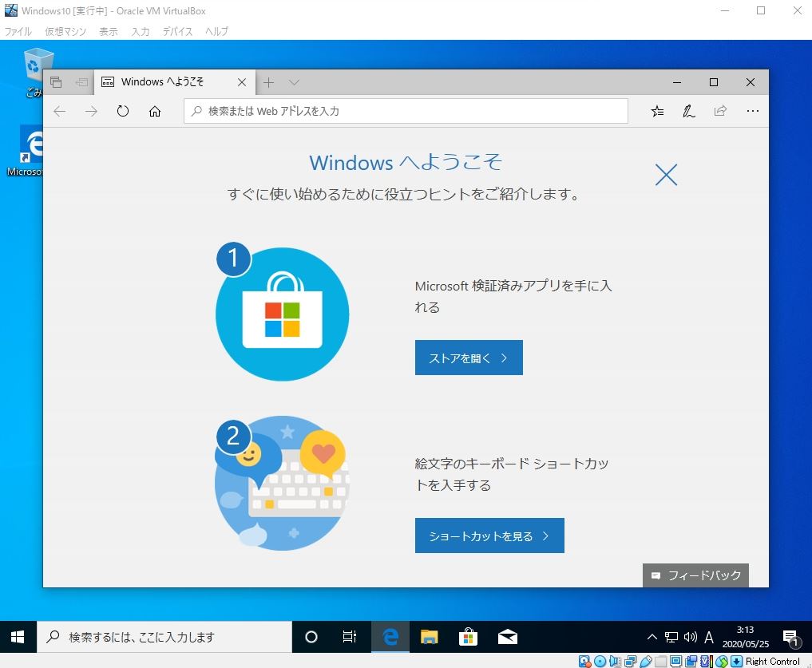The height and width of the screenshot is (668, 812).
Task: Switch to Edge via the taskbar icon
Action: pos(390,637)
